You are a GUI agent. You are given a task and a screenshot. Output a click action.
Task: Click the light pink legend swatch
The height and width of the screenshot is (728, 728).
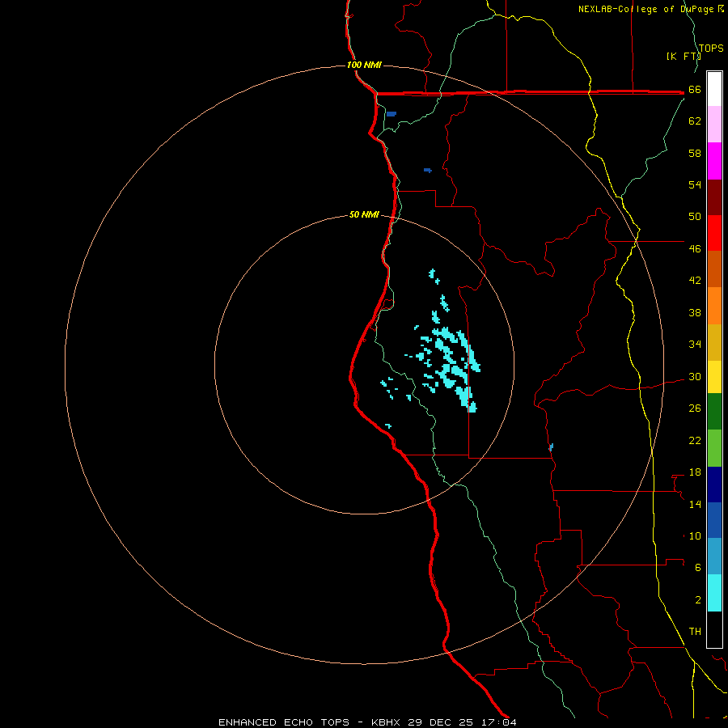[x=714, y=124]
